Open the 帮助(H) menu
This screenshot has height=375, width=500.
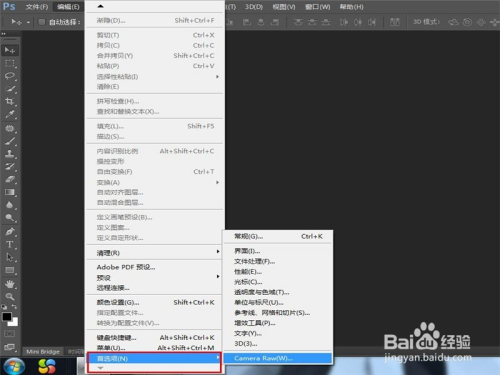(351, 7)
